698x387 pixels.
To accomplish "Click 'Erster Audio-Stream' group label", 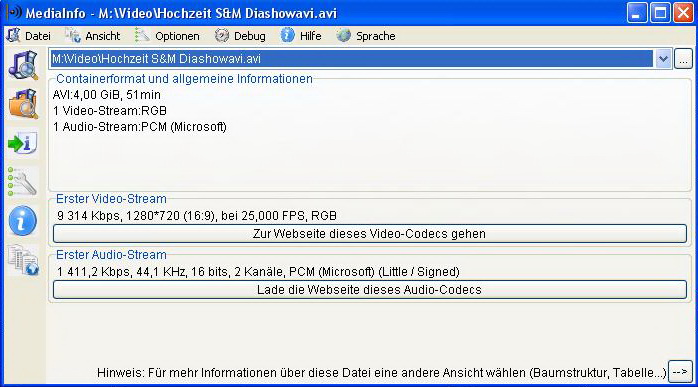I will click(111, 255).
